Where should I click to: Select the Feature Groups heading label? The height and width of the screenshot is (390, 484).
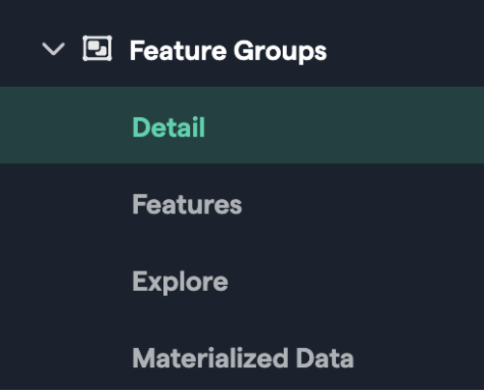pos(228,51)
